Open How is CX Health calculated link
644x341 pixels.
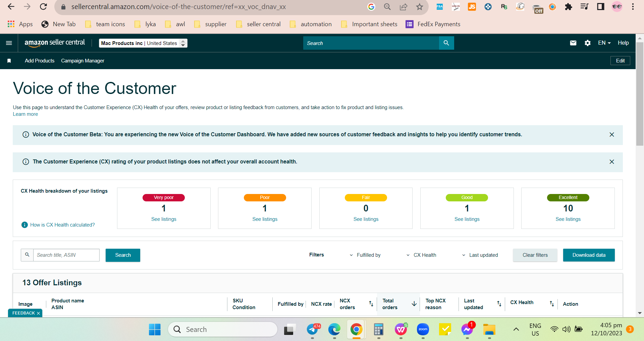[x=62, y=225]
